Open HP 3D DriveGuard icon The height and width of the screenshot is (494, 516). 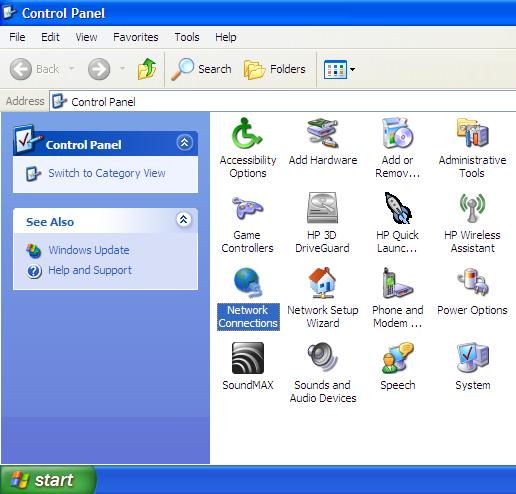(x=322, y=208)
